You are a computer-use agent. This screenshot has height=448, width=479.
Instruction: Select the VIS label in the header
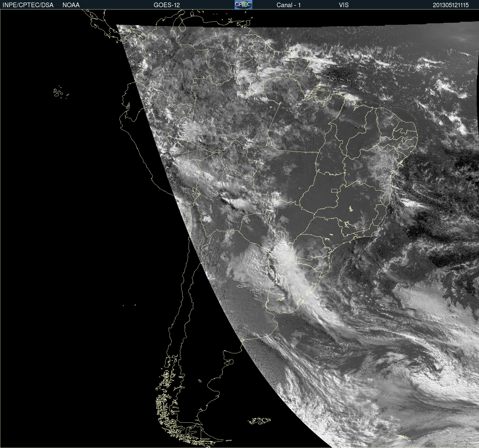(344, 5)
